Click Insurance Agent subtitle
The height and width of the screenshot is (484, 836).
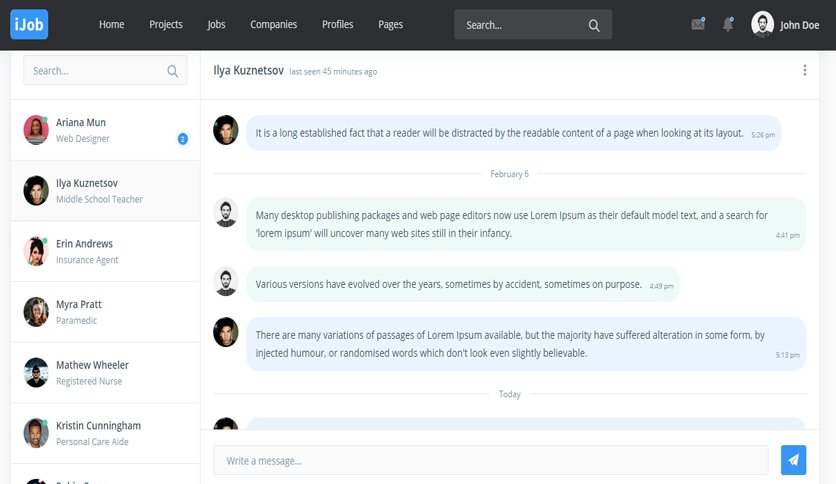click(x=87, y=260)
